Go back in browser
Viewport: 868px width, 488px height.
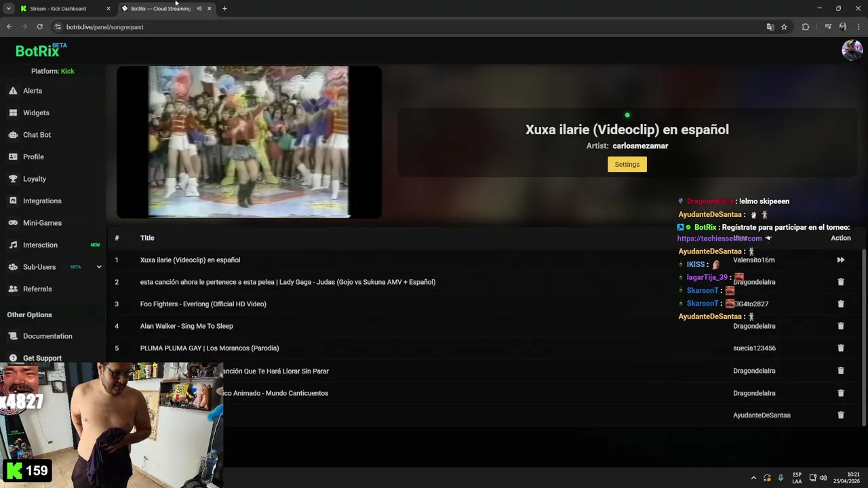(x=9, y=27)
